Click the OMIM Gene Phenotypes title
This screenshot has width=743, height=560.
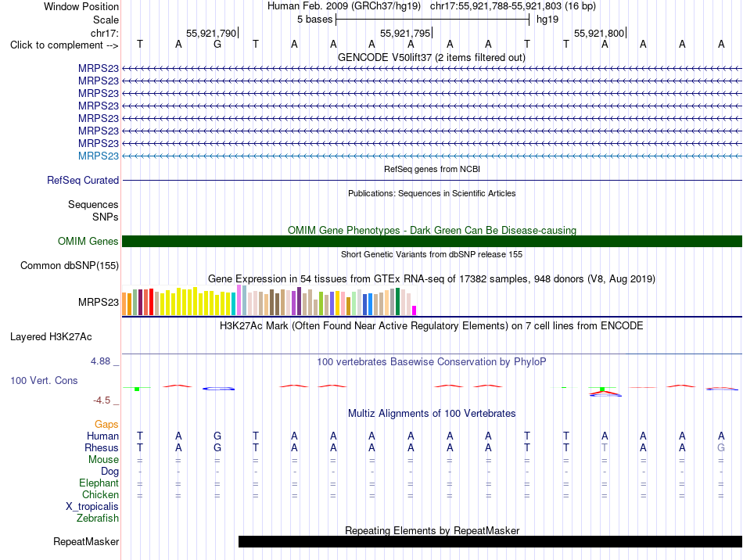(432, 230)
